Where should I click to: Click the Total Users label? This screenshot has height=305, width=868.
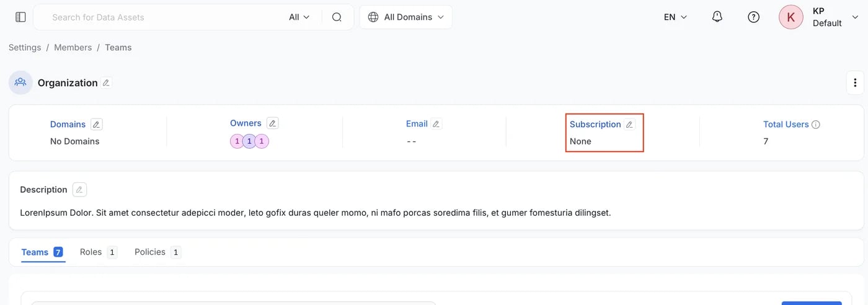786,125
